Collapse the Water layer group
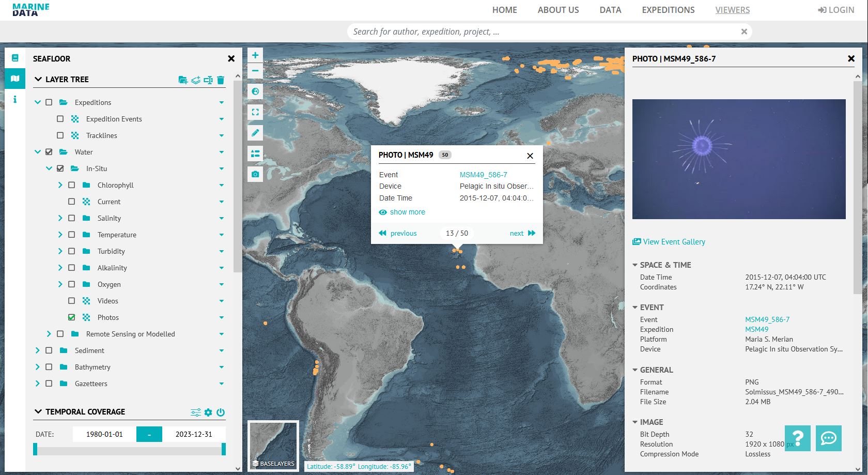Image resolution: width=868 pixels, height=475 pixels. pyautogui.click(x=38, y=151)
